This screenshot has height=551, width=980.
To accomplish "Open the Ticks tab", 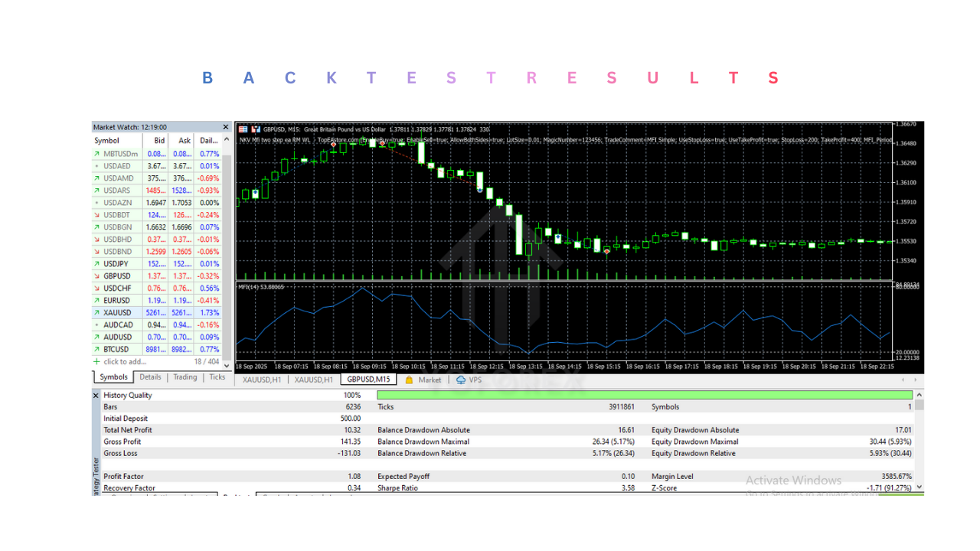I will (217, 377).
